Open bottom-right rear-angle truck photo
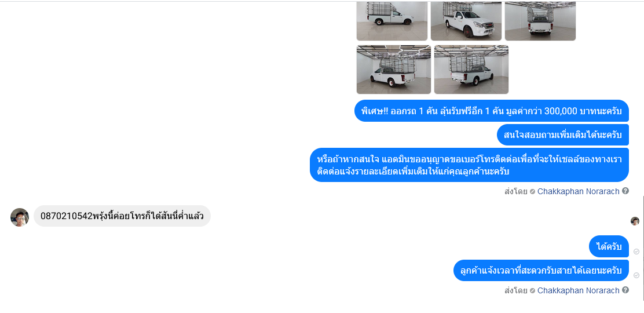Screen dimensions: 644x313 (471, 70)
